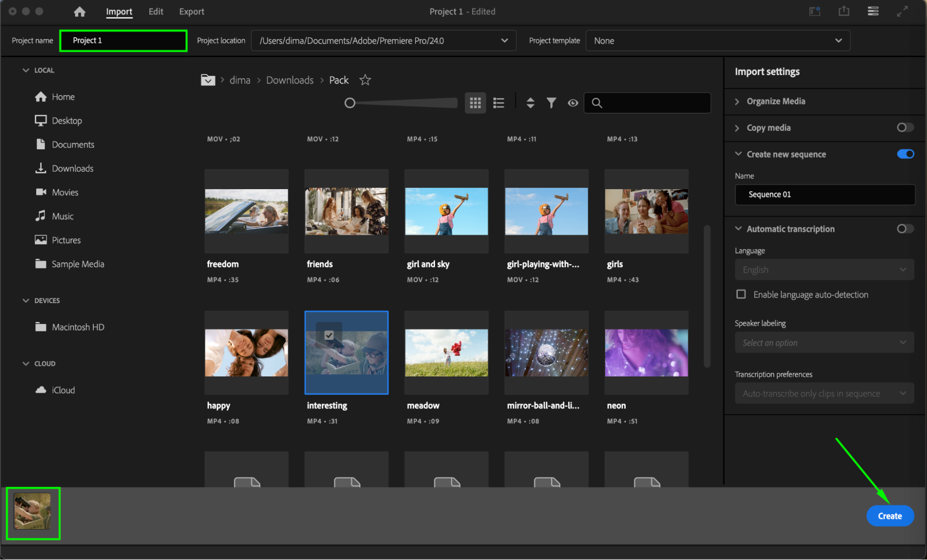
Task: Enable the Copy media toggle
Action: coord(905,127)
